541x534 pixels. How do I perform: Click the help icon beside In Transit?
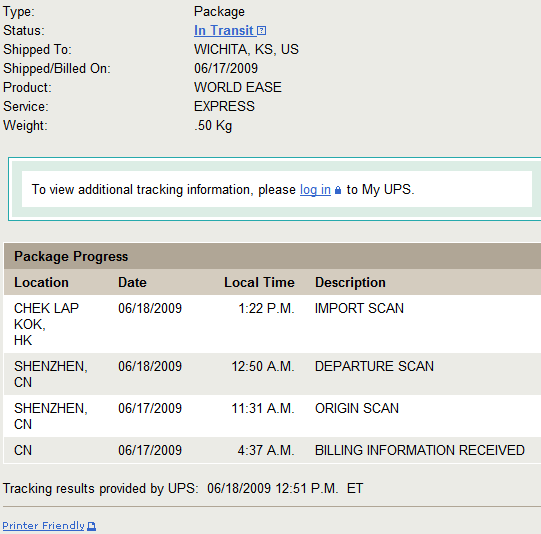[262, 31]
